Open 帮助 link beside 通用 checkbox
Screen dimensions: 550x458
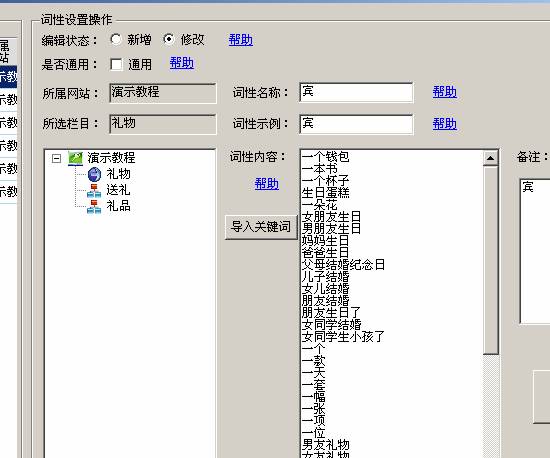[182, 63]
